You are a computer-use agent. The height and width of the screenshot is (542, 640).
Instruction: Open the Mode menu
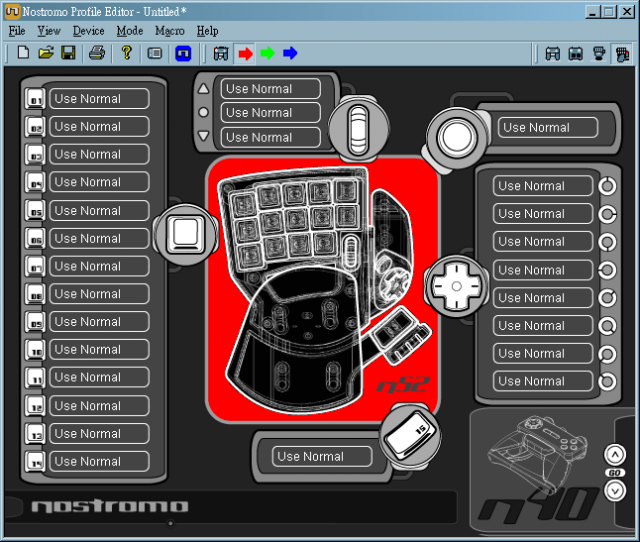coord(130,31)
